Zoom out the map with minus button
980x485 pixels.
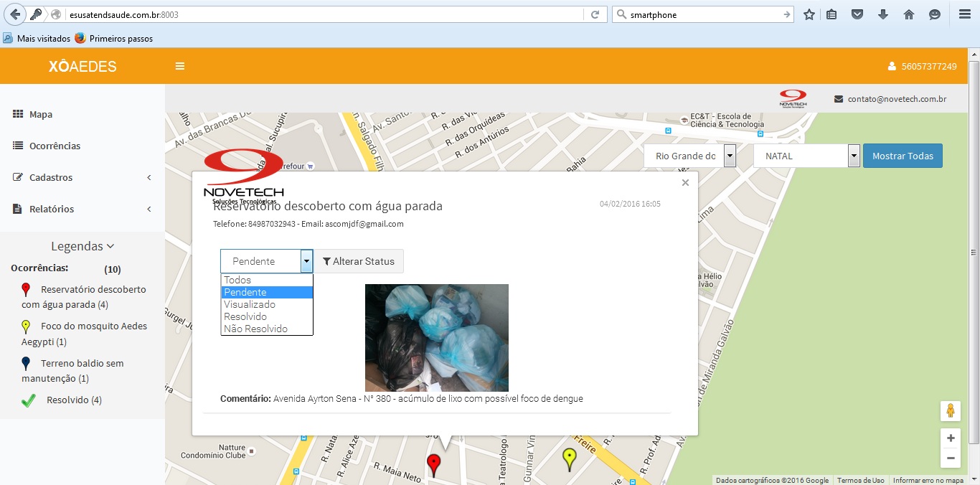click(x=951, y=458)
